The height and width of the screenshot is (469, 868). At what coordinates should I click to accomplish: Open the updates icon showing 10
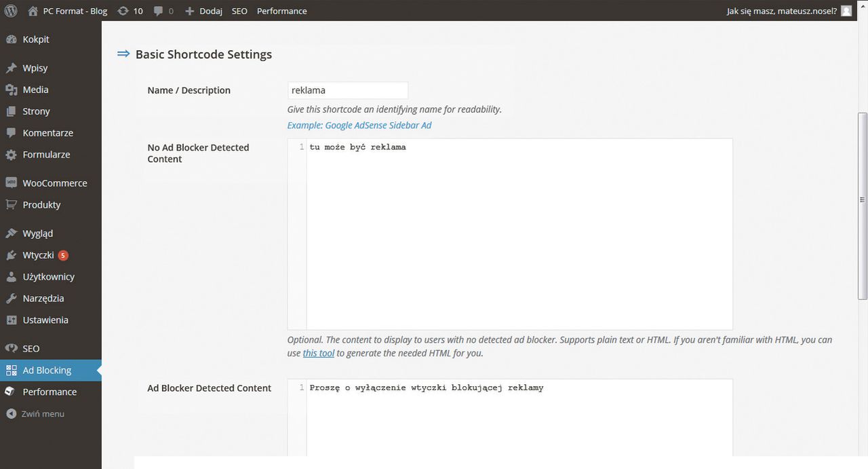(x=123, y=11)
